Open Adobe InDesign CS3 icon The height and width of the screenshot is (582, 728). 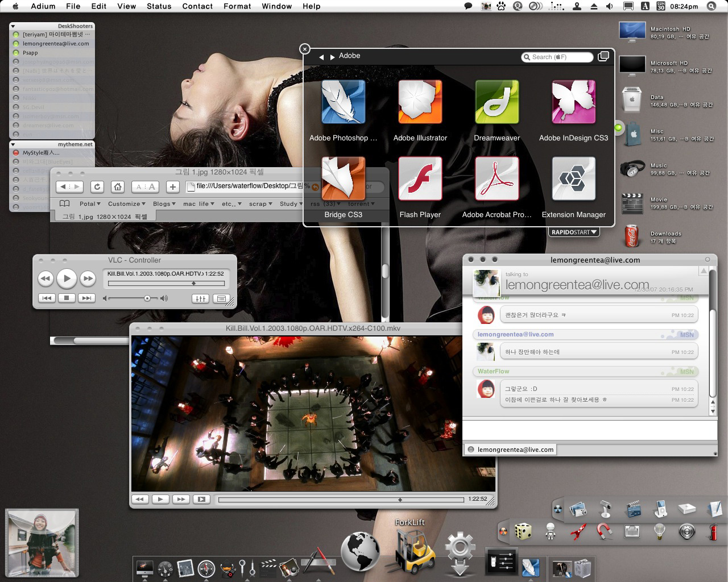573,102
